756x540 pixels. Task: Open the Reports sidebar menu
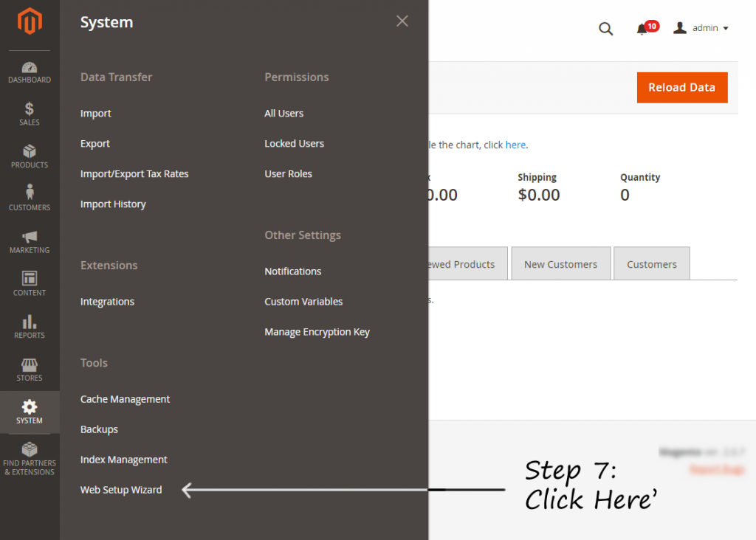click(30, 327)
